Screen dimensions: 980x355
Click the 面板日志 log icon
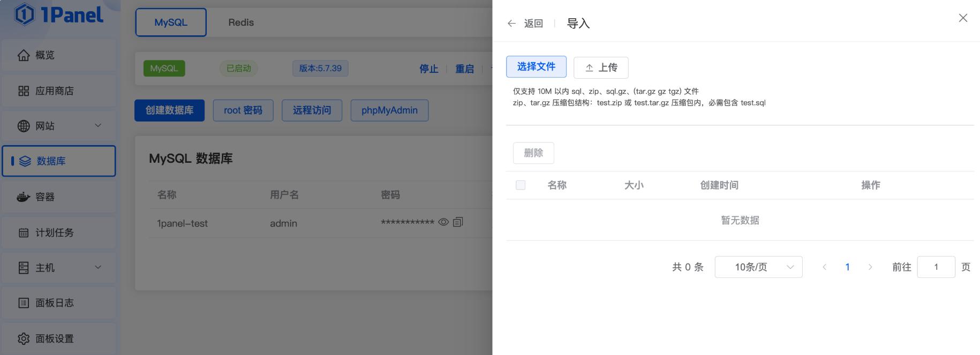click(x=24, y=303)
